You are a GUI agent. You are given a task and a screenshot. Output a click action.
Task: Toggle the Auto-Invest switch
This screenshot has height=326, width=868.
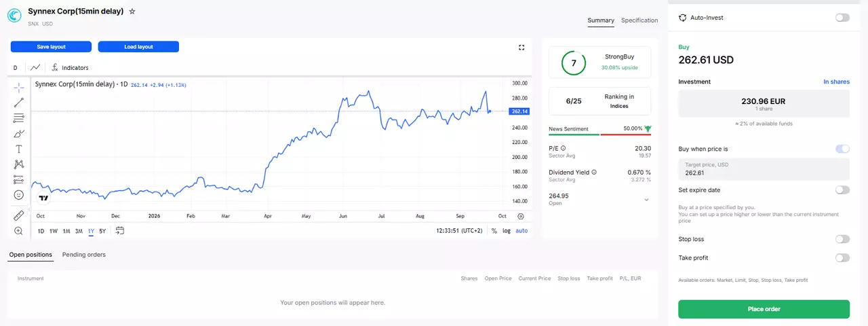[x=842, y=18]
